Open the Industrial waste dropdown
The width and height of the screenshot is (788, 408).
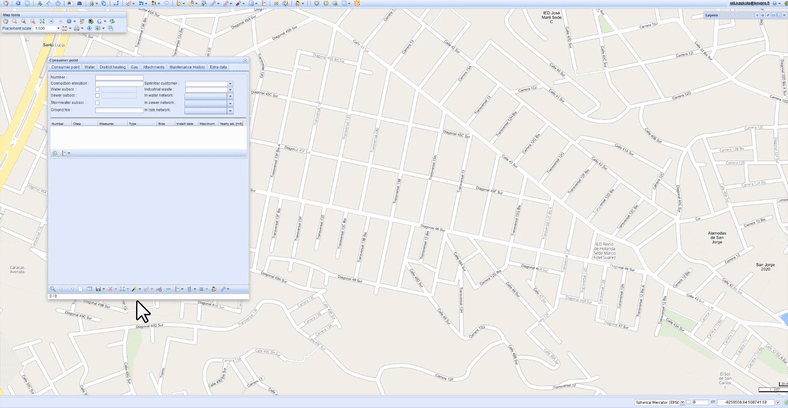click(x=230, y=90)
